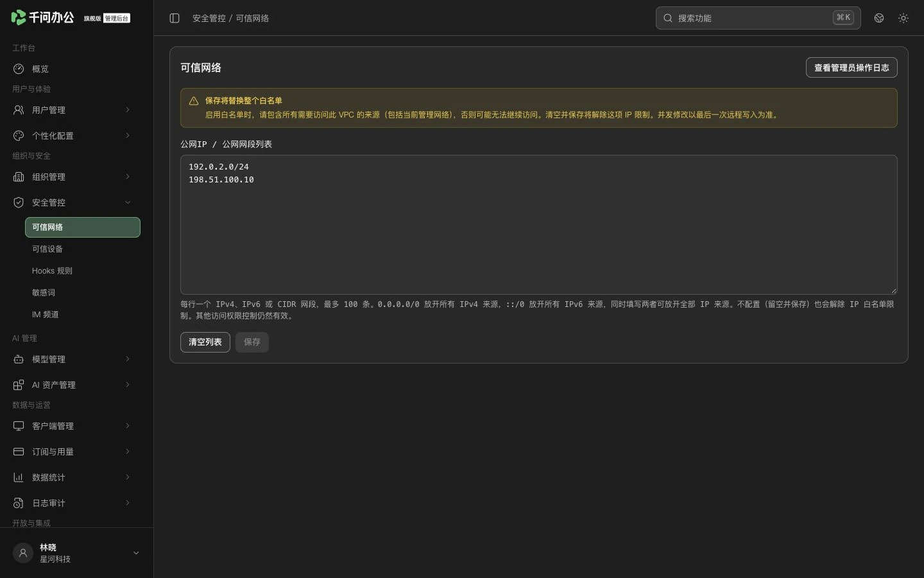Focus the 搜索功能 search field
Screen dimensions: 924x578
pyautogui.click(x=758, y=18)
